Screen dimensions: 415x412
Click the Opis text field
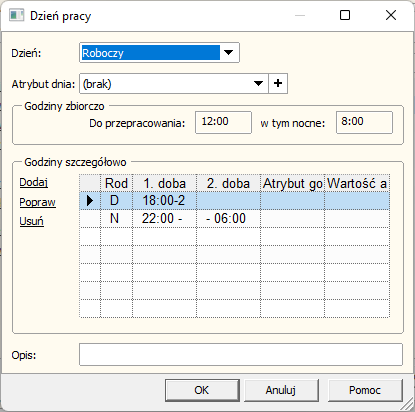pyautogui.click(x=241, y=355)
